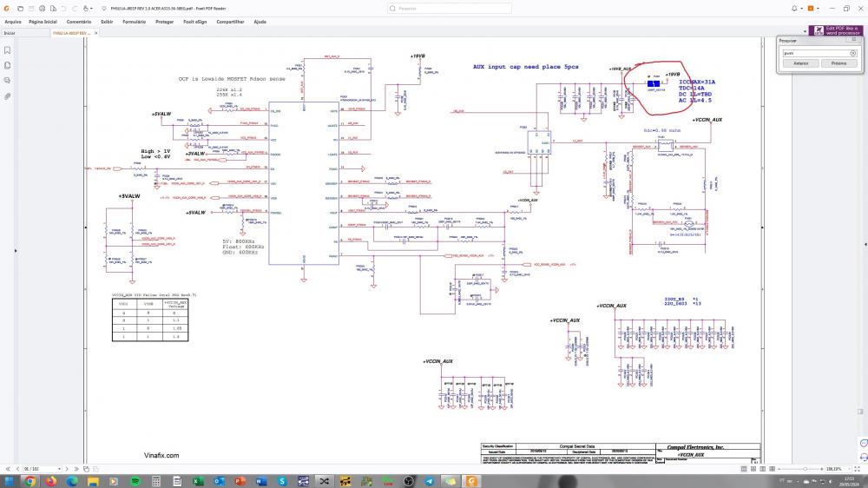This screenshot has height=488, width=868.
Task: Open Firefox from taskbar
Action: 51,481
